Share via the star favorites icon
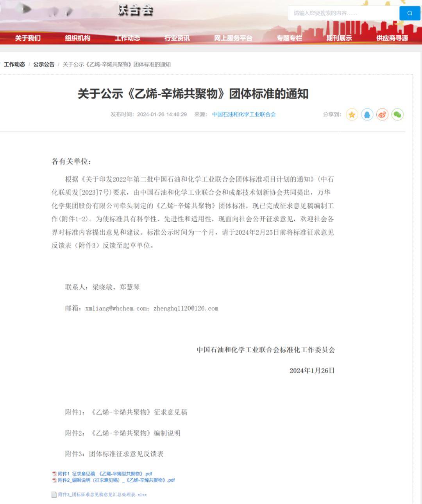 tap(352, 115)
